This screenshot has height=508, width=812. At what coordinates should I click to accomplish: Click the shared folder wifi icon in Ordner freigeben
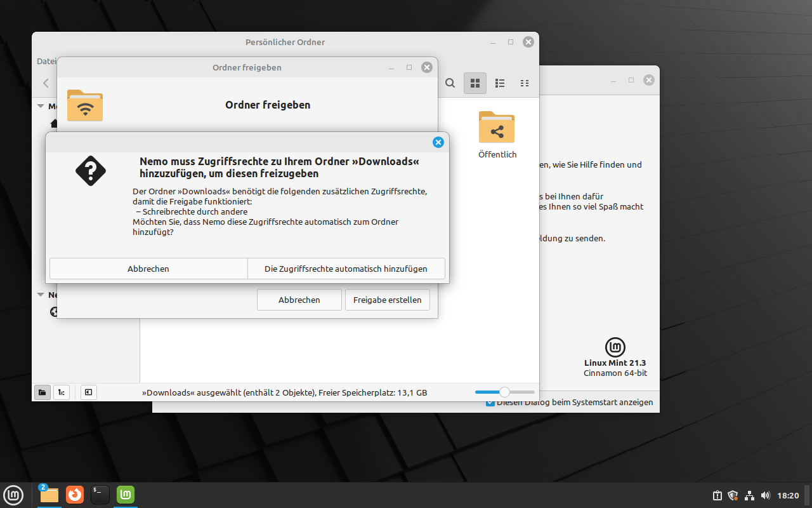pyautogui.click(x=85, y=105)
